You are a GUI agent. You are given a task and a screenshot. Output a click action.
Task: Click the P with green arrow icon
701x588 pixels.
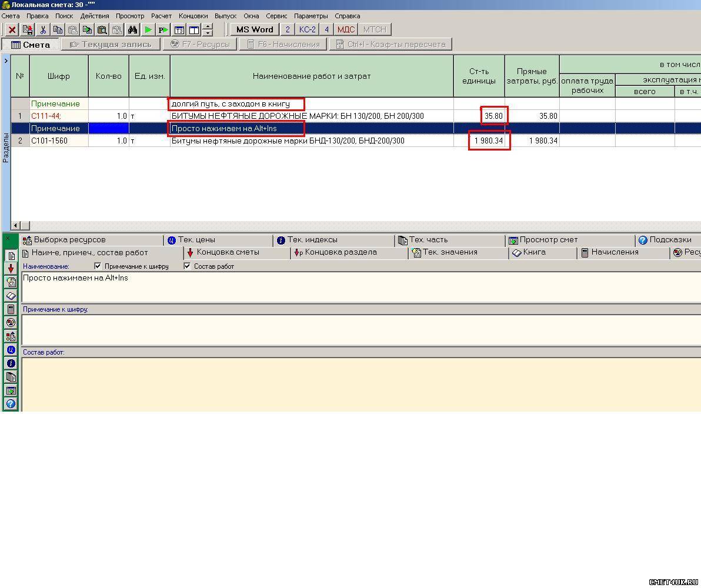tap(163, 30)
